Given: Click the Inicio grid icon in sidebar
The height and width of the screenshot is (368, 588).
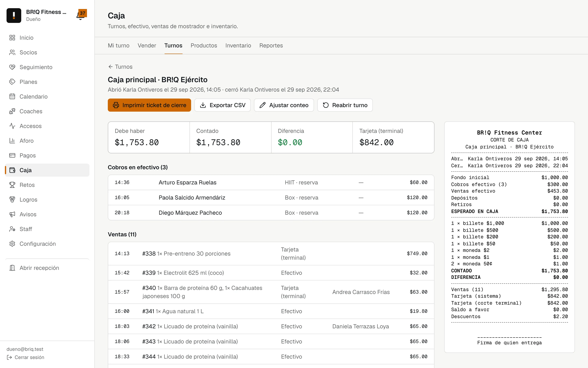Looking at the screenshot, I should (12, 38).
